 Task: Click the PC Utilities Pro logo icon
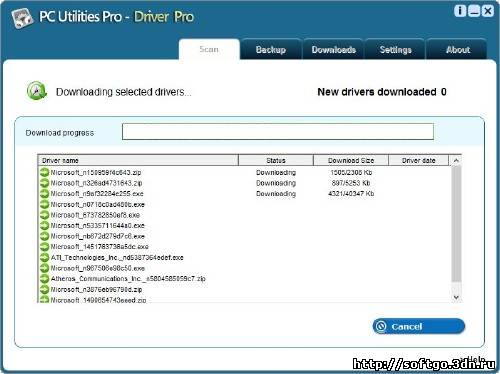click(x=22, y=18)
